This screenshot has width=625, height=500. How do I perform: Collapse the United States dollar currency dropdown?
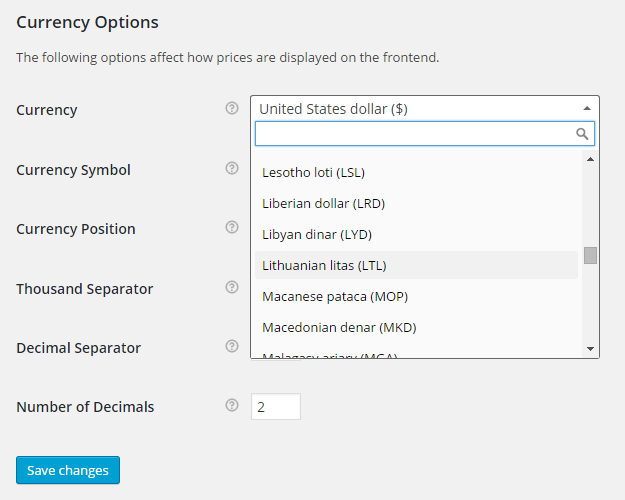[586, 108]
